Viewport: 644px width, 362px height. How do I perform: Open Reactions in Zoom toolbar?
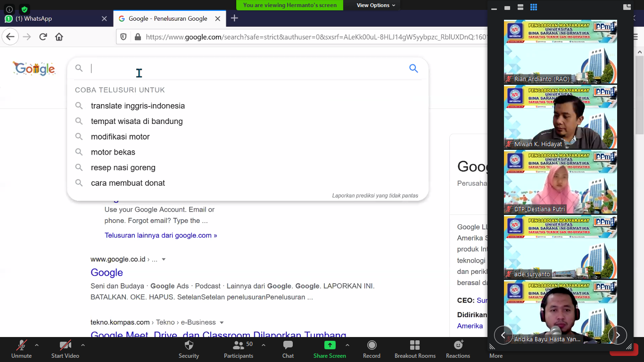(x=458, y=349)
